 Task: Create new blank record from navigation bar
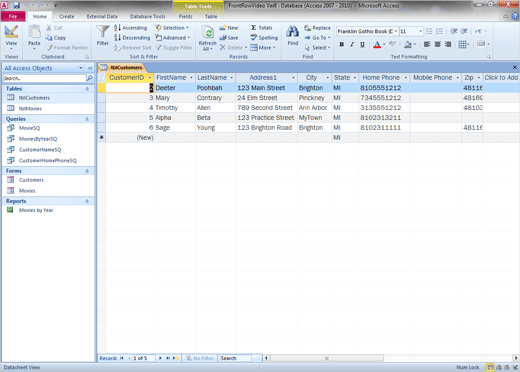(x=176, y=358)
